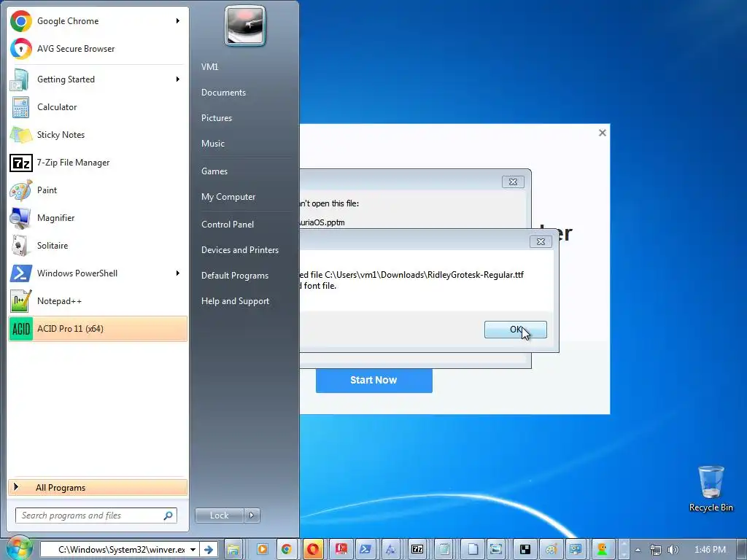
Task: Open media player taskbar icon
Action: point(262,549)
